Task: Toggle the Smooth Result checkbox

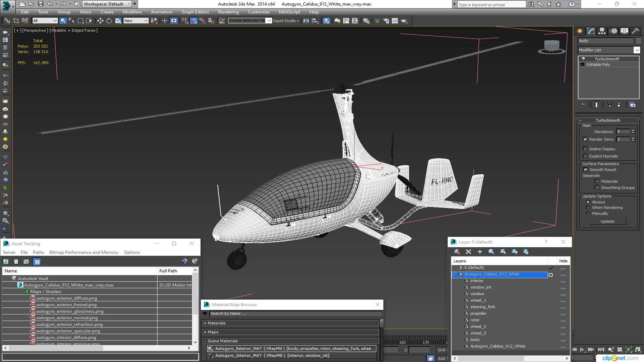Action: coord(586,170)
